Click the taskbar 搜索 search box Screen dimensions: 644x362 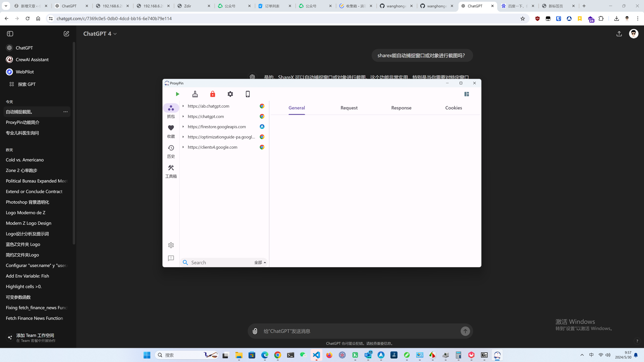coord(187,355)
